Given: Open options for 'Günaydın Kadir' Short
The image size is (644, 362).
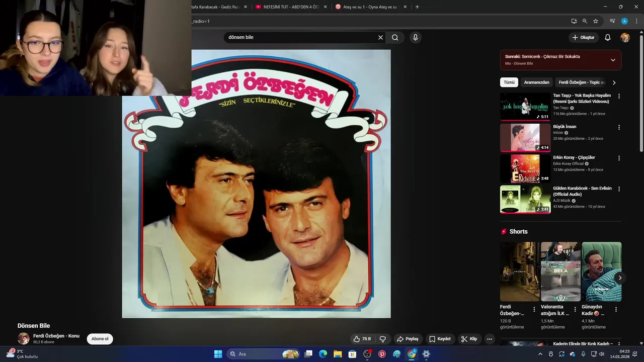Looking at the screenshot, I should click(616, 309).
